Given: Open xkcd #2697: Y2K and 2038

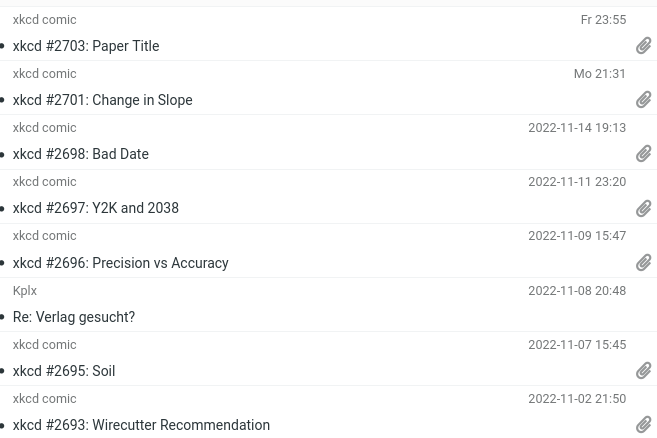Looking at the screenshot, I should pyautogui.click(x=95, y=208).
